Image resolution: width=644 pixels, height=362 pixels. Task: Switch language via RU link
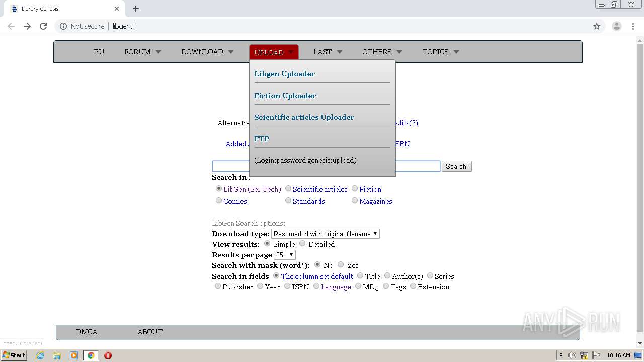[99, 52]
